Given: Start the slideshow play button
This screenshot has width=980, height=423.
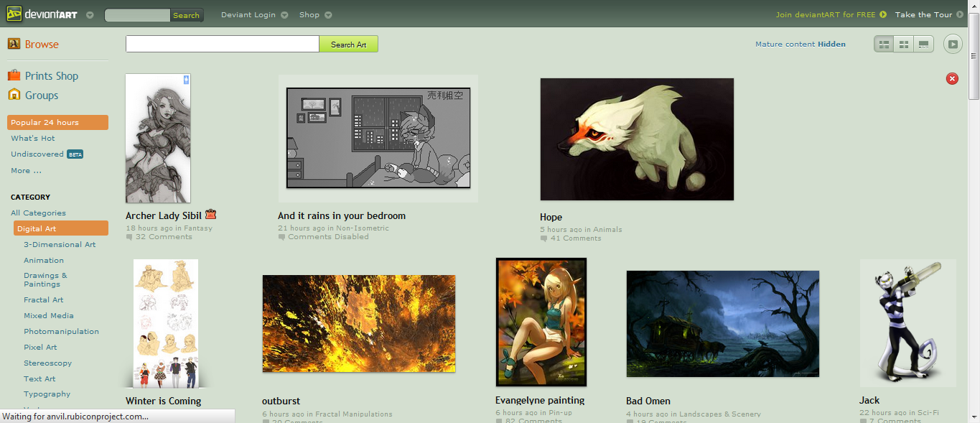Looking at the screenshot, I should click(x=953, y=44).
